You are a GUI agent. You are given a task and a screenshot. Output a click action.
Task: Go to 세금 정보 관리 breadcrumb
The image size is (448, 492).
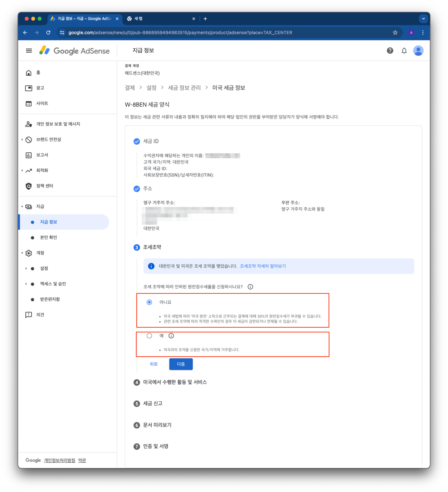pos(184,88)
